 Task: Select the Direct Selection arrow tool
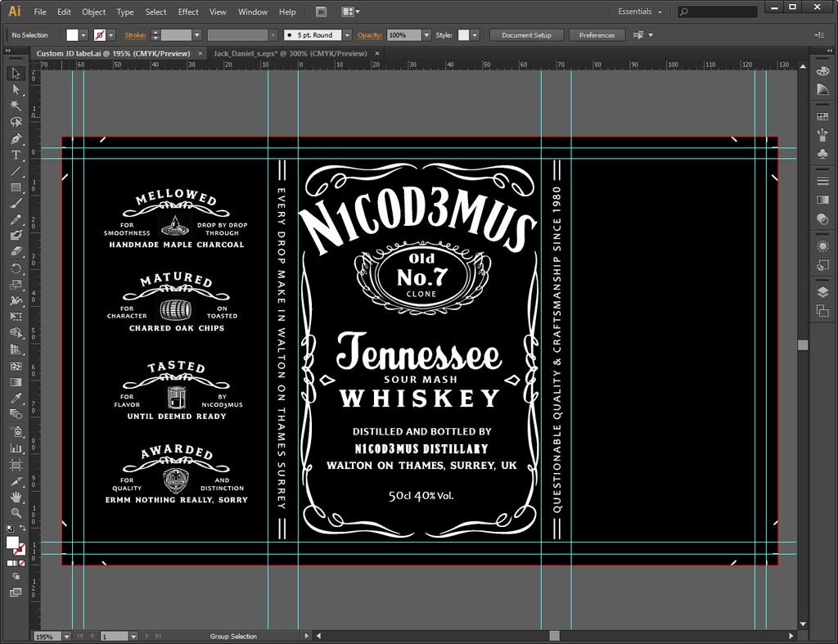16,89
